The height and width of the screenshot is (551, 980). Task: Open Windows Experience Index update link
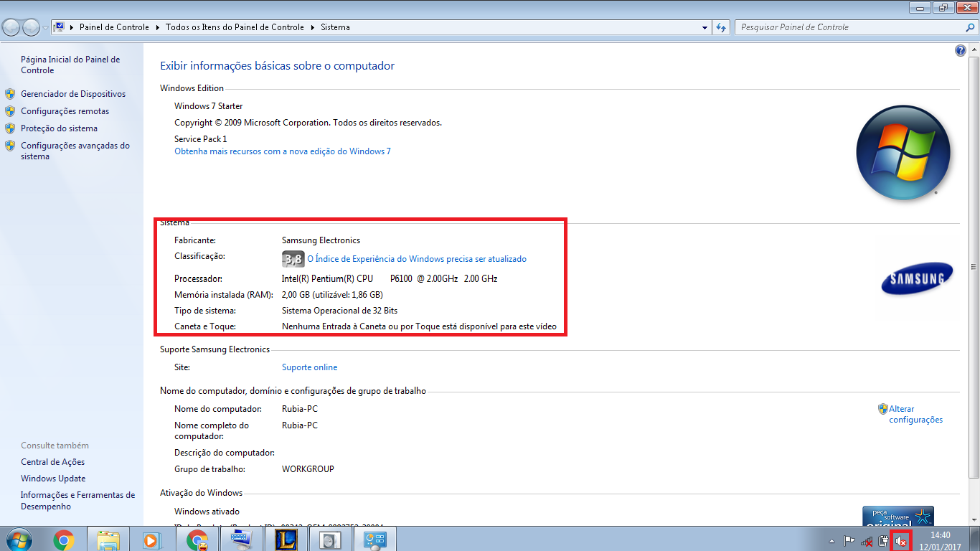pos(417,259)
